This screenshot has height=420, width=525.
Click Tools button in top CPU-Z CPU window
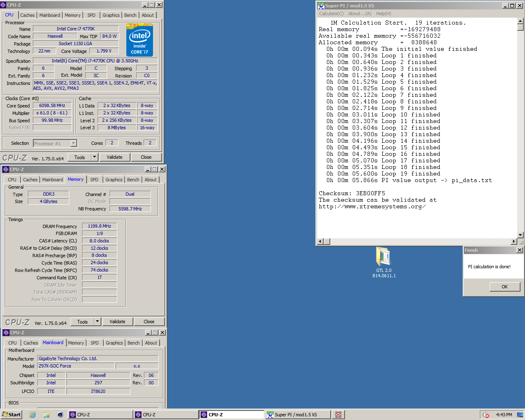point(80,157)
